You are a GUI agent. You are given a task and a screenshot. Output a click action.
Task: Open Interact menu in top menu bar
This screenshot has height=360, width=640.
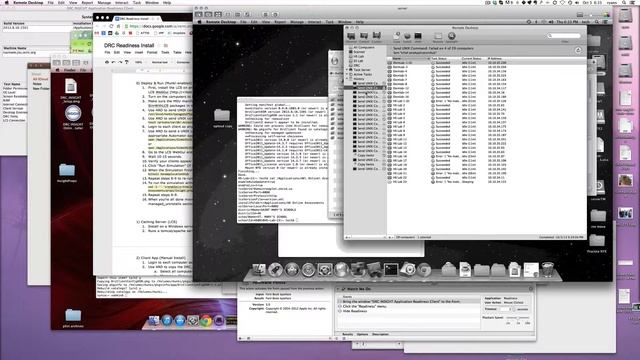(x=121, y=2)
